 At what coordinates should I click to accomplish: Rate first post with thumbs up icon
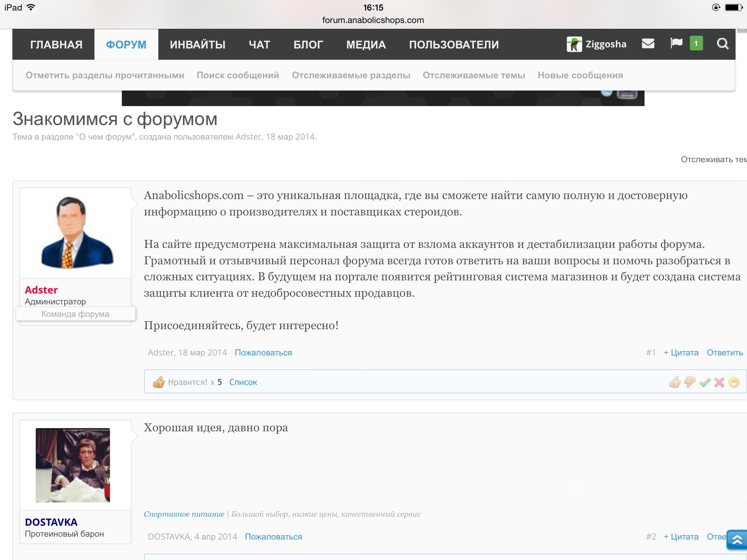click(x=675, y=382)
